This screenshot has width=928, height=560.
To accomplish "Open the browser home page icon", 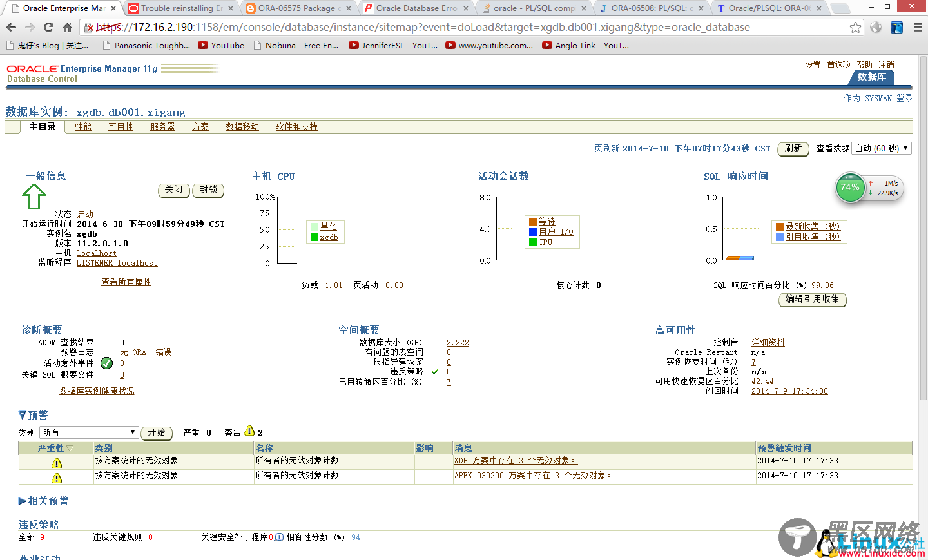I will coord(67,27).
